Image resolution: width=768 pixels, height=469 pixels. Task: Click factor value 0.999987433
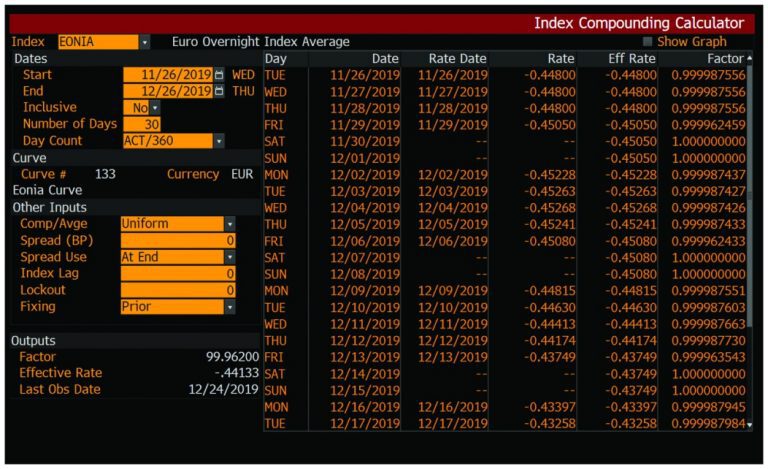[708, 225]
